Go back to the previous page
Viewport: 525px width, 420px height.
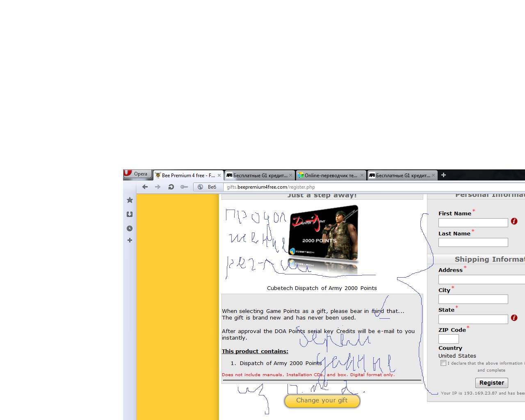click(145, 187)
